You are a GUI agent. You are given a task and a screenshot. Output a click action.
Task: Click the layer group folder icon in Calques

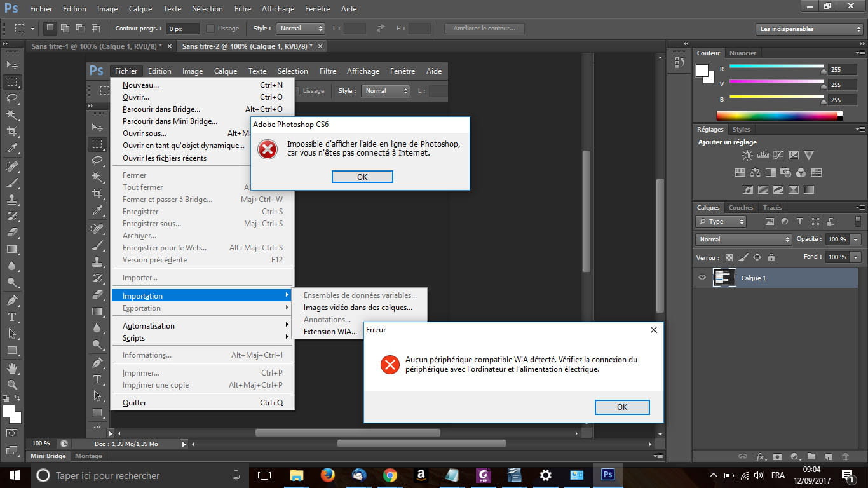coord(811,457)
